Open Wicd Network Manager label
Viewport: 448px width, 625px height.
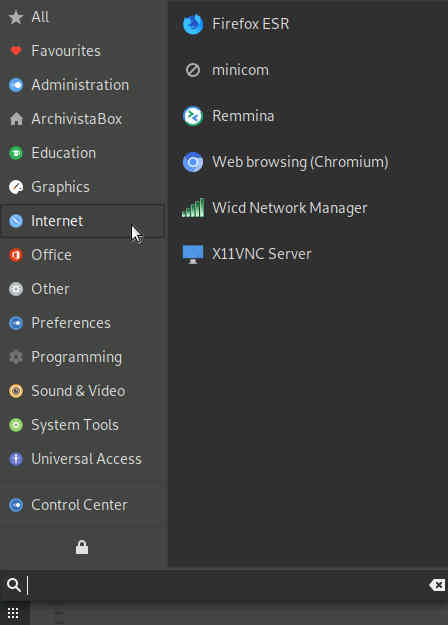point(290,208)
